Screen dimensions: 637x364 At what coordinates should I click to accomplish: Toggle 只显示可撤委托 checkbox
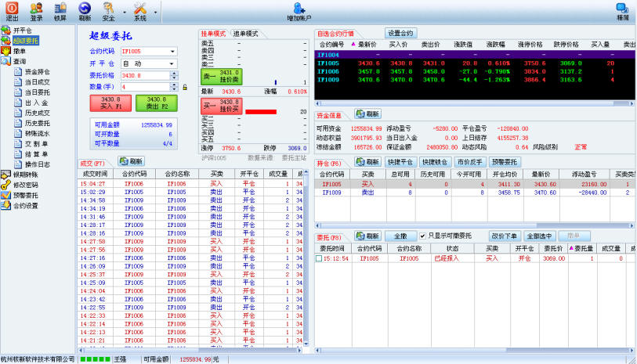click(x=444, y=236)
